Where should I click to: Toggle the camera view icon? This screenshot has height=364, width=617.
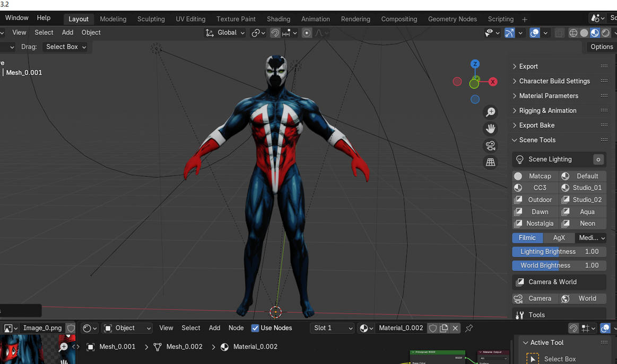pyautogui.click(x=490, y=146)
